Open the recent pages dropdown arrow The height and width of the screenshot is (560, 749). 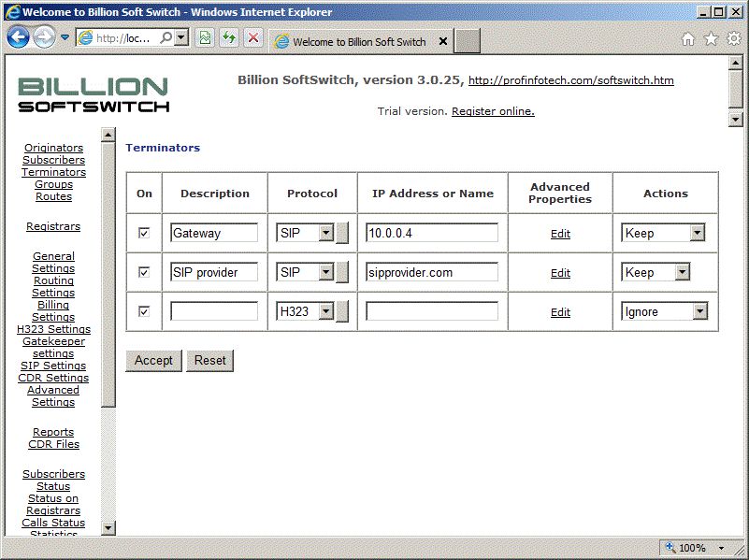(x=65, y=37)
